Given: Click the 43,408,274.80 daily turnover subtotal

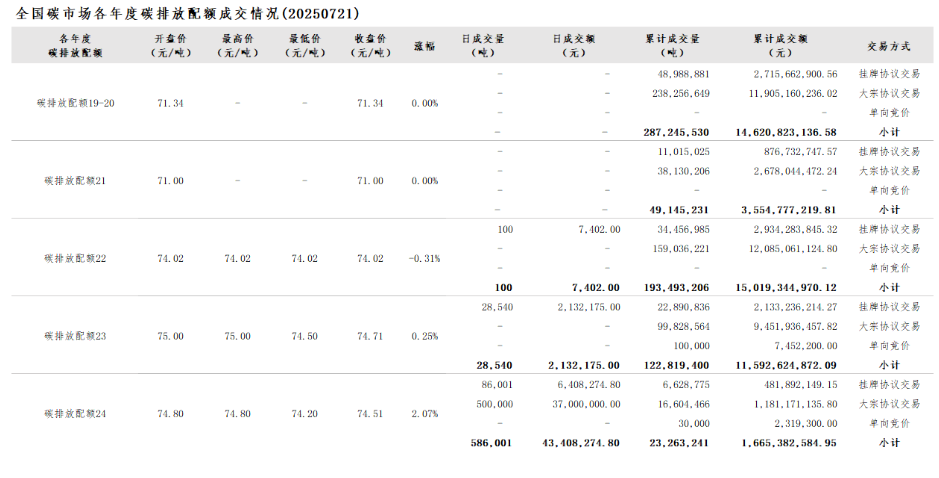Looking at the screenshot, I should 580,442.
